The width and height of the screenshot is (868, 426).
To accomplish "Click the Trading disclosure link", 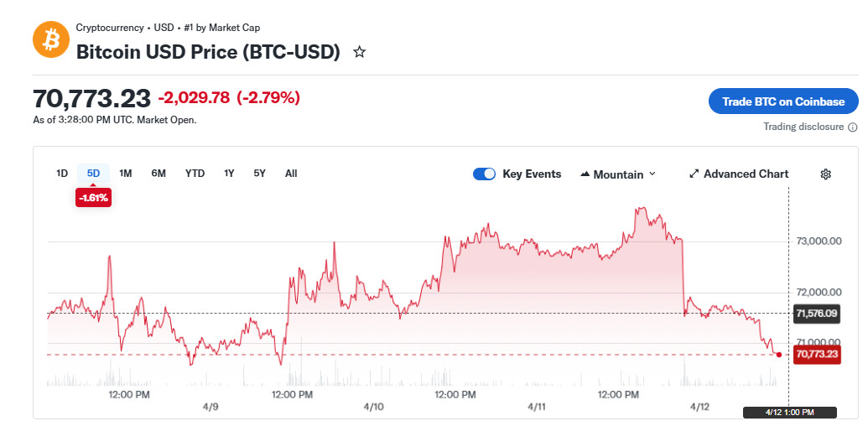I will point(803,127).
